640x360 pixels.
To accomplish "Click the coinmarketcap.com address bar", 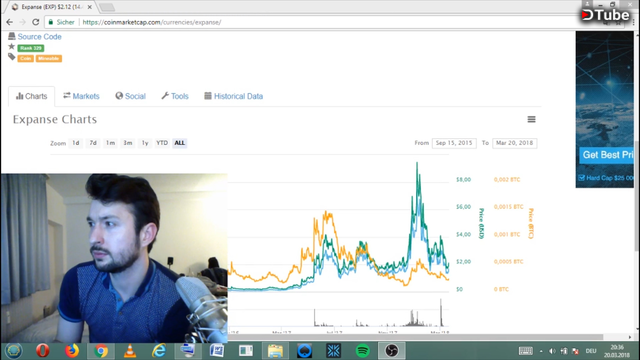I will (151, 22).
